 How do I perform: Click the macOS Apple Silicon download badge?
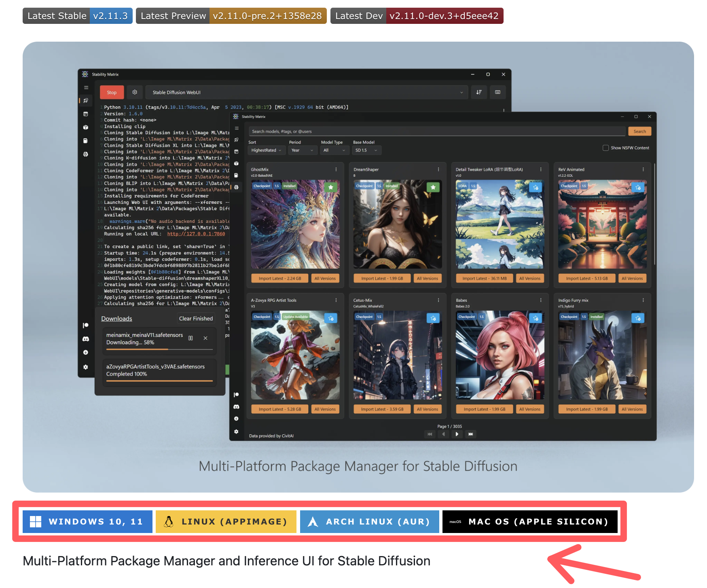click(x=530, y=522)
